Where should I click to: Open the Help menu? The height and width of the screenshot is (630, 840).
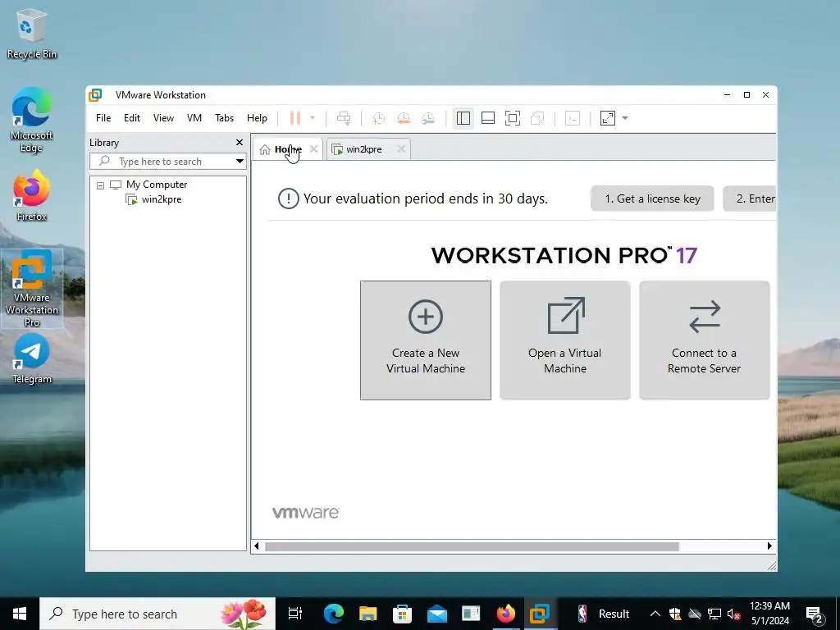tap(257, 118)
